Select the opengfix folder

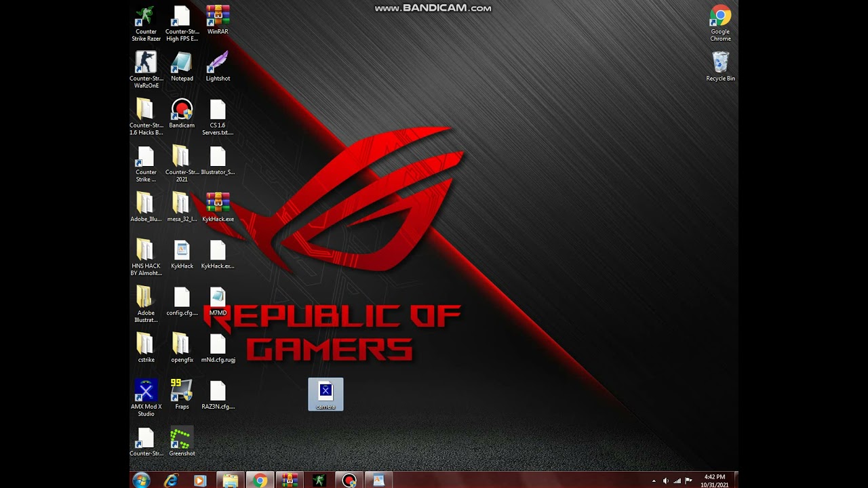[x=182, y=347]
